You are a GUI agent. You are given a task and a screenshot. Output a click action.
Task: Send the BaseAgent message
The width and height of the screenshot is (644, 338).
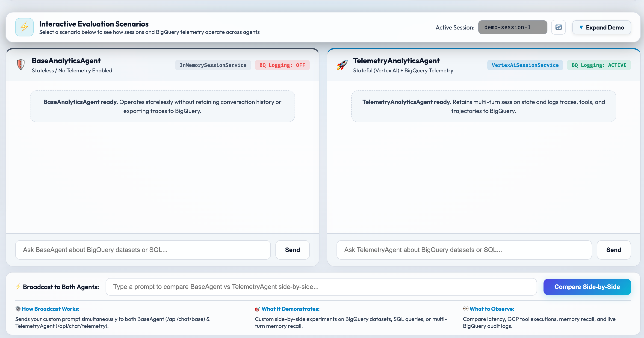tap(292, 250)
